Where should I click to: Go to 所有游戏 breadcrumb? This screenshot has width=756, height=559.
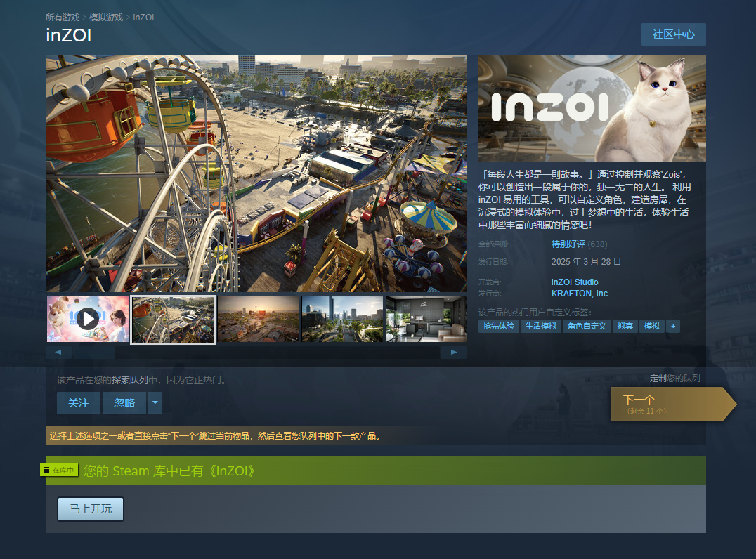pyautogui.click(x=63, y=18)
